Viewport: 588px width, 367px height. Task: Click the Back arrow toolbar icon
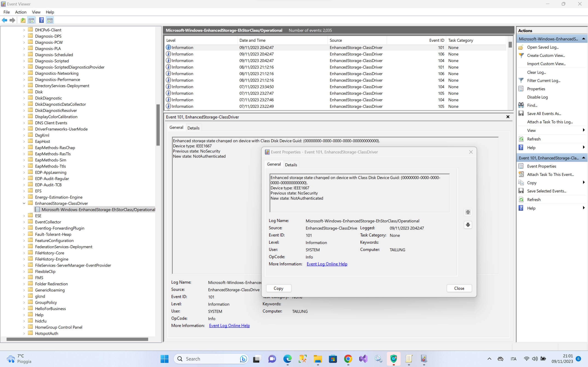tap(4, 20)
